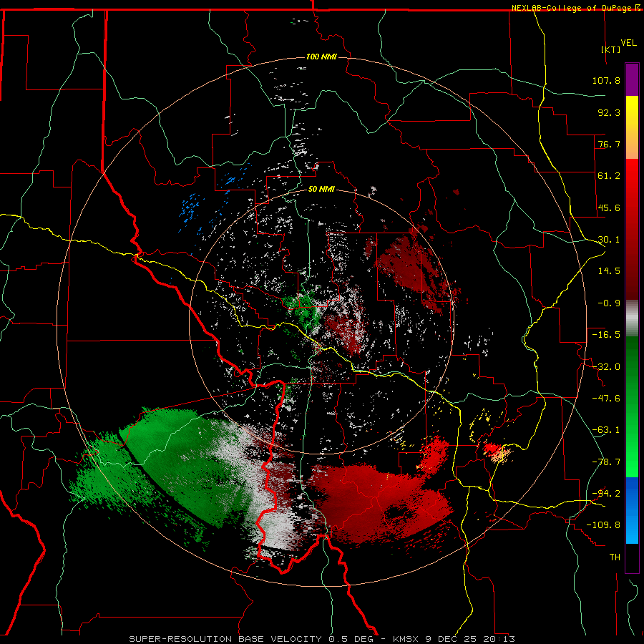Click the -0.9 legend value
The image size is (644, 644).
click(x=609, y=303)
